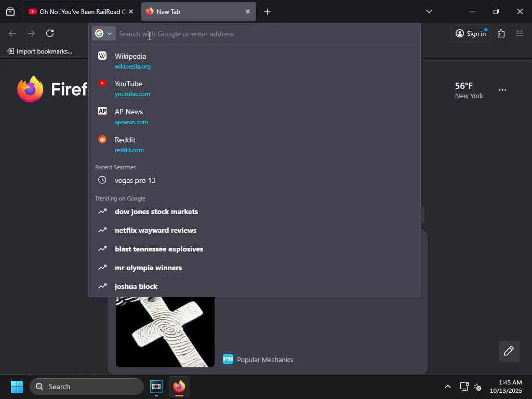Focus the 'Search with Google or enter address' field
532x399 pixels.
click(x=267, y=34)
